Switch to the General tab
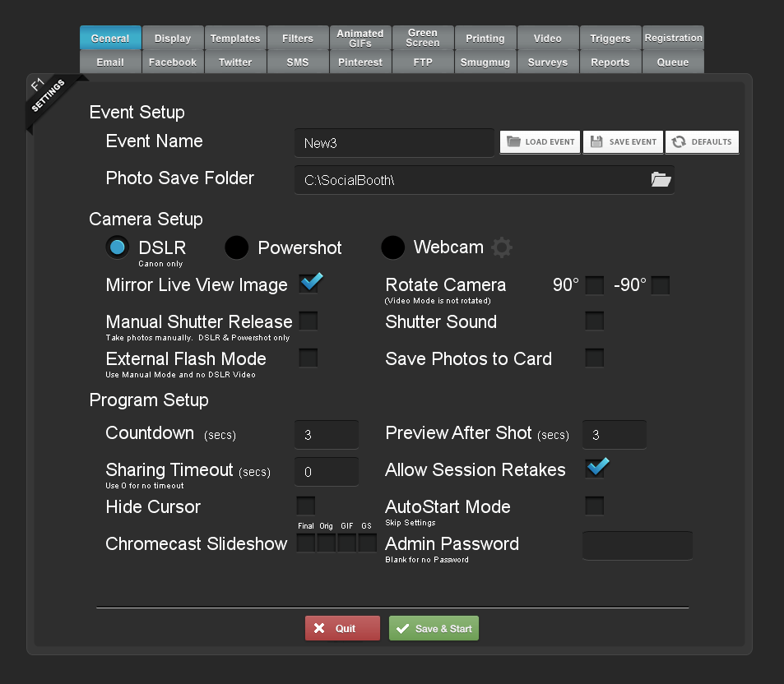The height and width of the screenshot is (684, 784). point(110,38)
